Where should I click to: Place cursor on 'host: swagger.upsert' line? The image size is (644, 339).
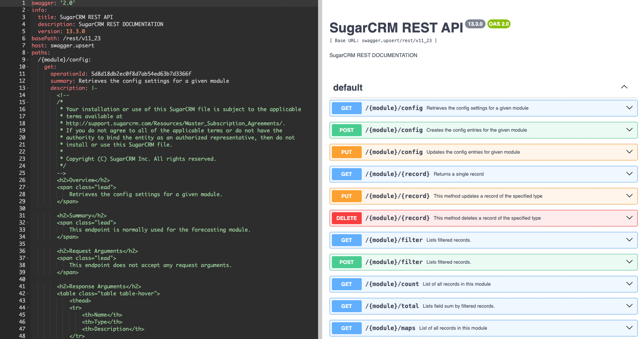click(x=63, y=45)
